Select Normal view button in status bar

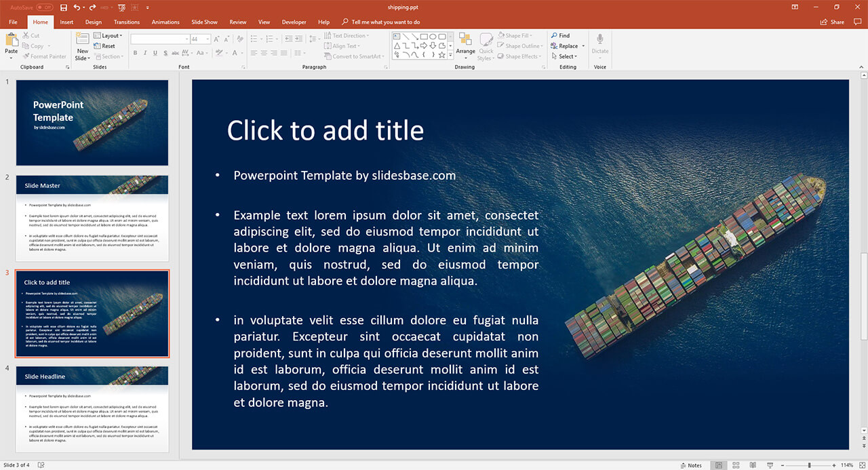pos(719,465)
